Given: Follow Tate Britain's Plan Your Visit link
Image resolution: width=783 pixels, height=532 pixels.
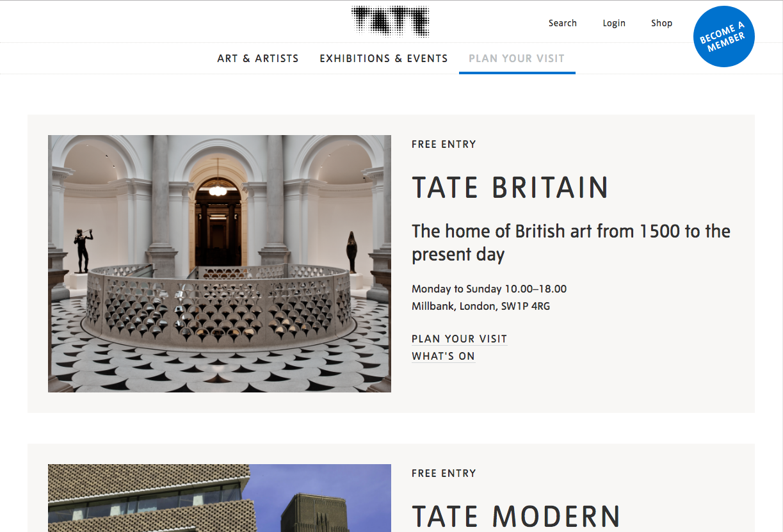Looking at the screenshot, I should 459,339.
